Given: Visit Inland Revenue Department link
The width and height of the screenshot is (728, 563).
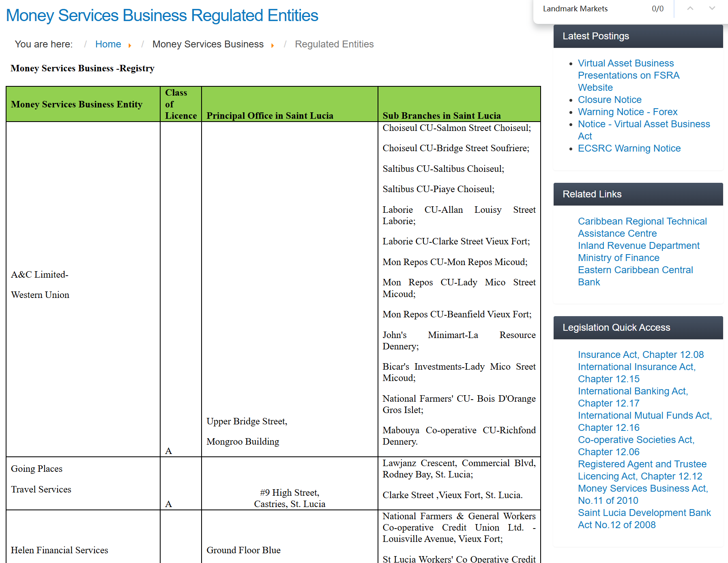Looking at the screenshot, I should (x=638, y=246).
